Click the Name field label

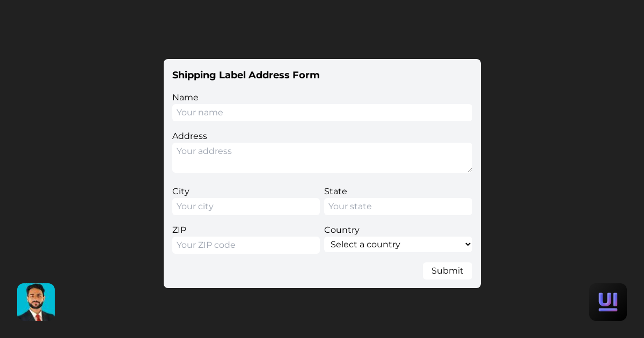(185, 97)
